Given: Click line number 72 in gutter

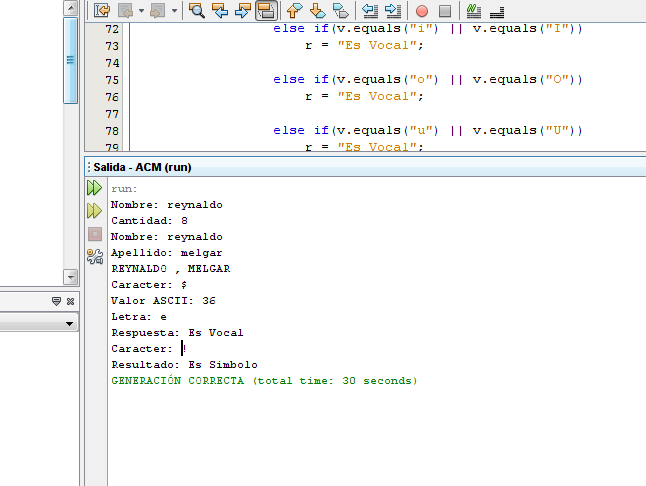Looking at the screenshot, I should click(112, 29).
